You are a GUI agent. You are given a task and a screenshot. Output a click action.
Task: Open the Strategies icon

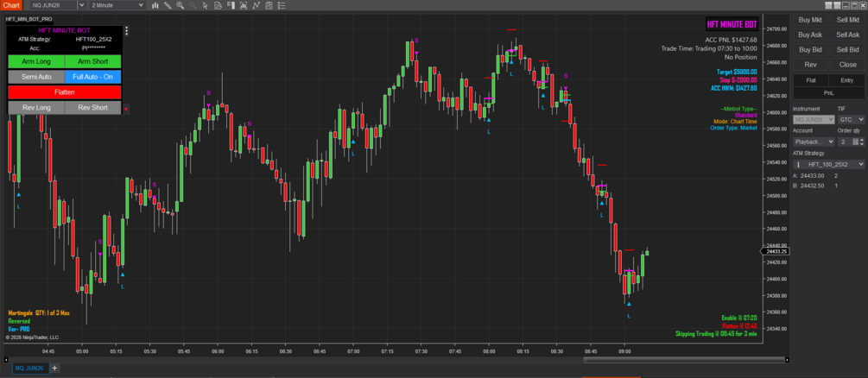[x=269, y=5]
